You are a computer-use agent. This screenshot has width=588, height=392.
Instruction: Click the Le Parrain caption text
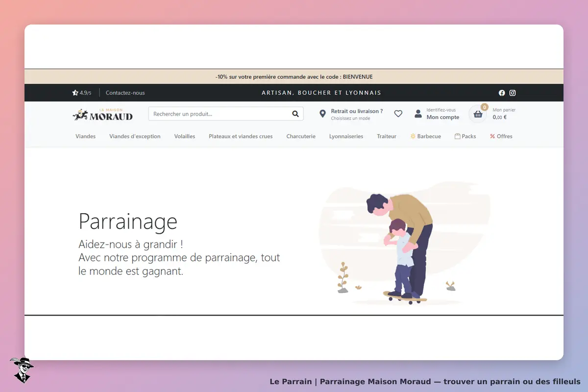425,381
